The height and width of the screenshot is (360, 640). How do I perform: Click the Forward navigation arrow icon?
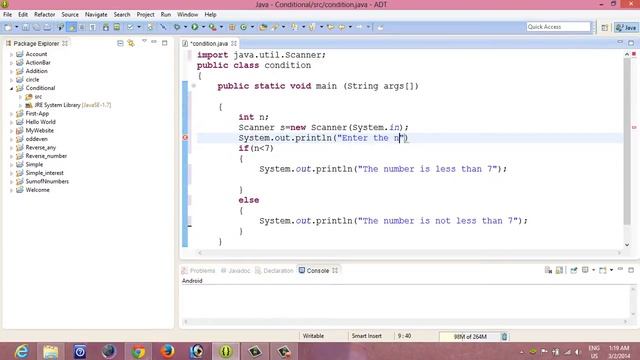pos(359,27)
